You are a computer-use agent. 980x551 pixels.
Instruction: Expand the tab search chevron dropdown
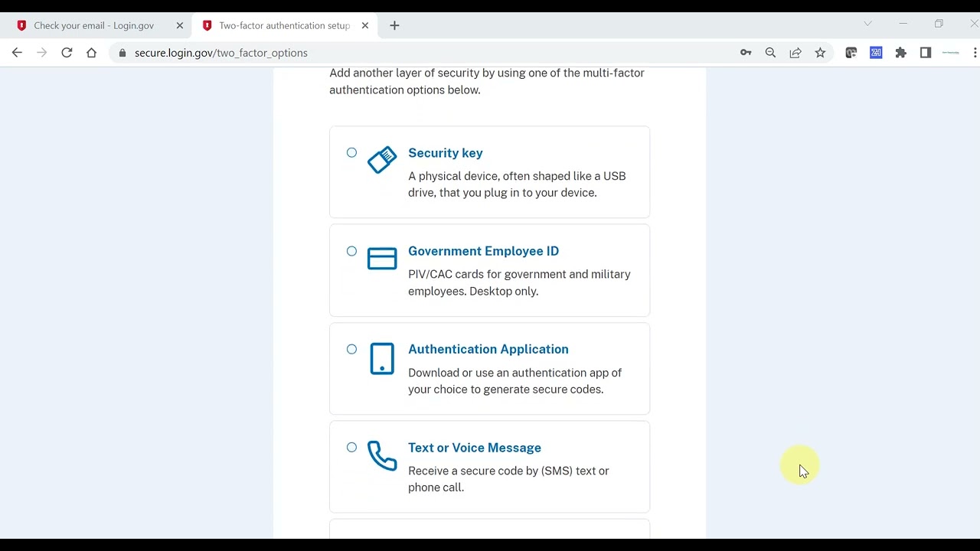(867, 24)
